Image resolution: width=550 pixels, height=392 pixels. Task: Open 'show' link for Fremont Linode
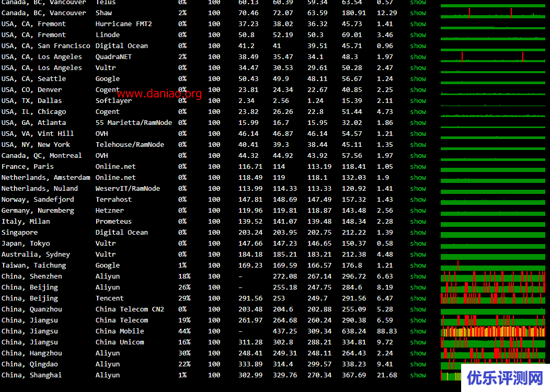point(418,34)
